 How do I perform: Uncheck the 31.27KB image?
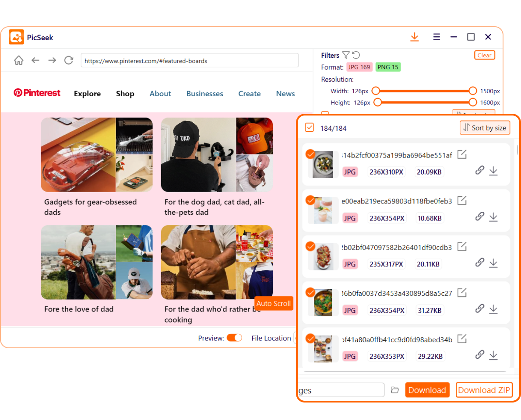tap(310, 293)
